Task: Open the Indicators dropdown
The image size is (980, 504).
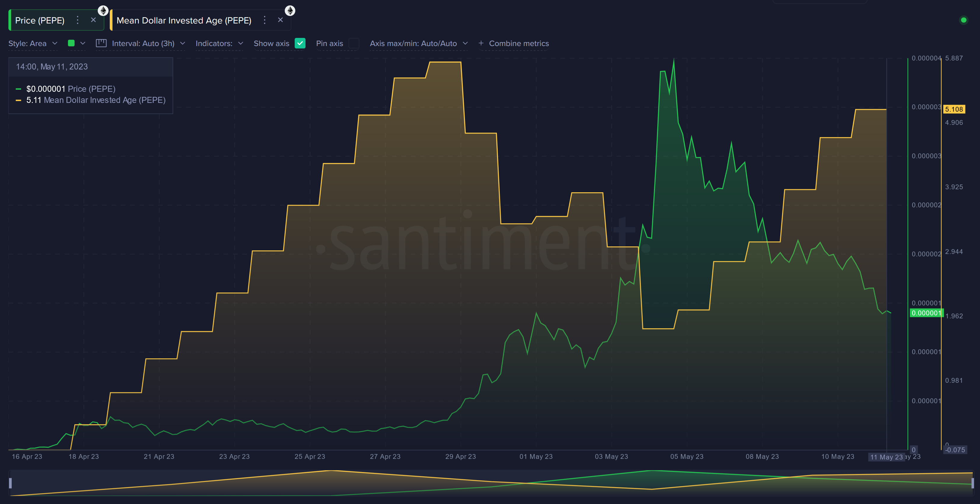Action: pyautogui.click(x=219, y=43)
